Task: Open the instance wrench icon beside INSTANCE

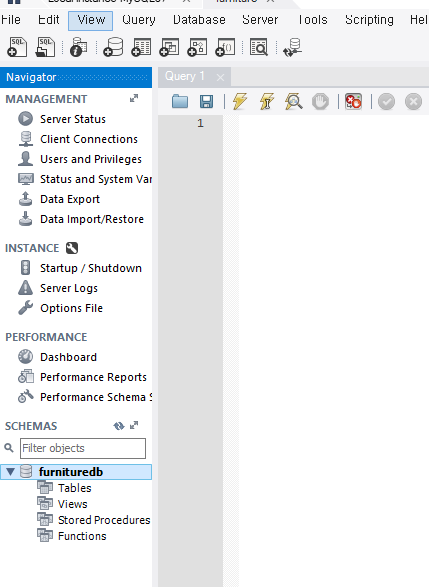Action: pyautogui.click(x=72, y=248)
